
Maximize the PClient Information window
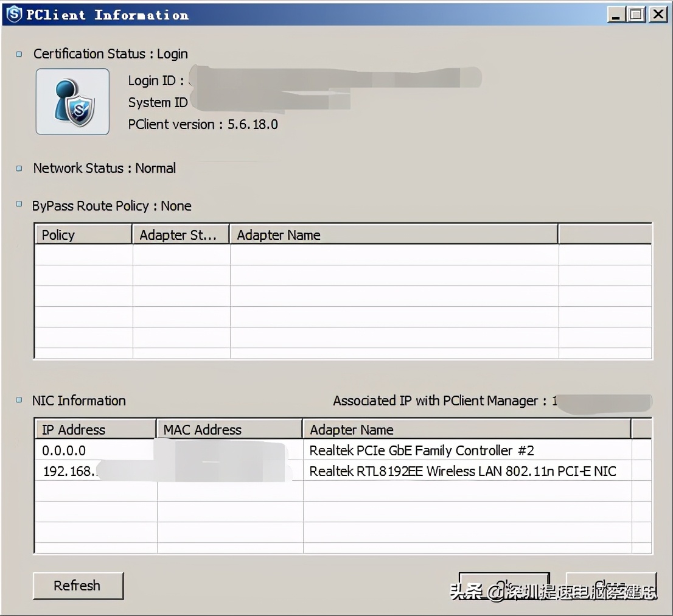(x=636, y=15)
